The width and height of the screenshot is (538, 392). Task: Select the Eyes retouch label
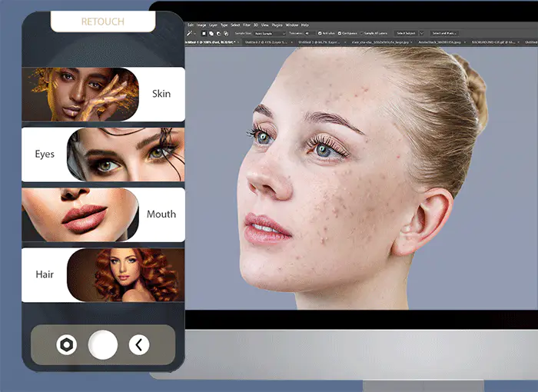45,154
